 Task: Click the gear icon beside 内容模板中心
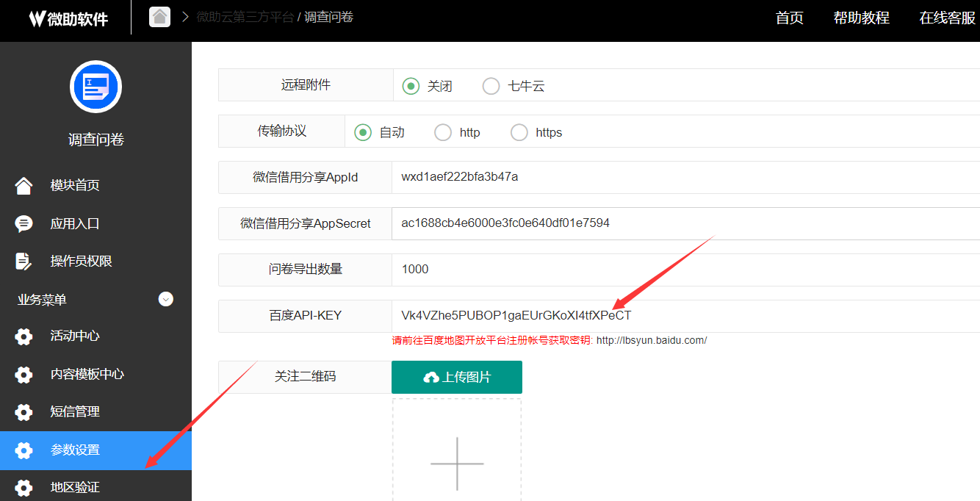pos(24,374)
